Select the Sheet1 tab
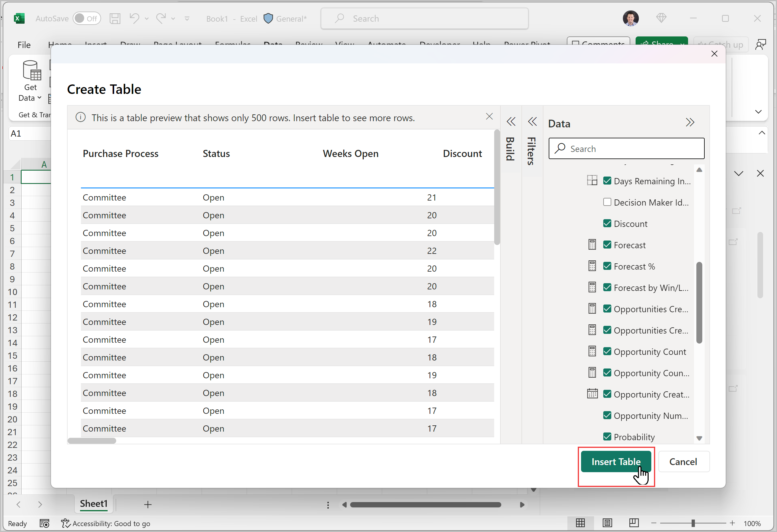 94,504
